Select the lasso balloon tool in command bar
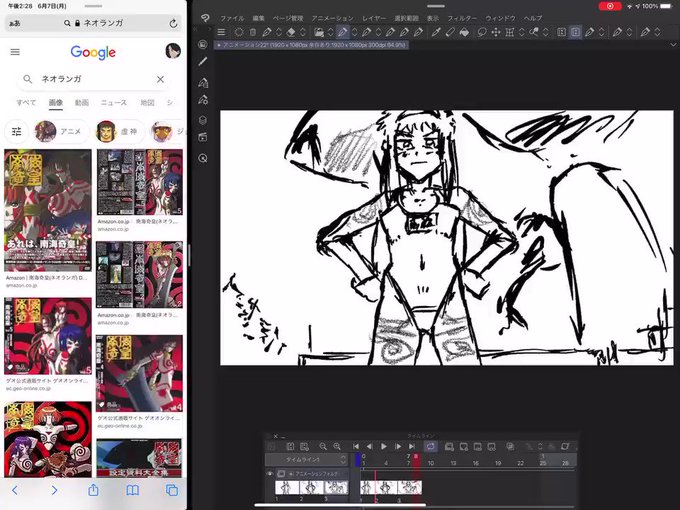 [x=482, y=32]
